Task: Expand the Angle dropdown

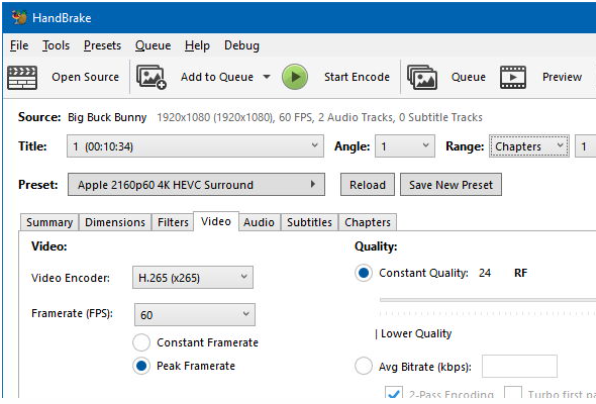Action: 405,146
